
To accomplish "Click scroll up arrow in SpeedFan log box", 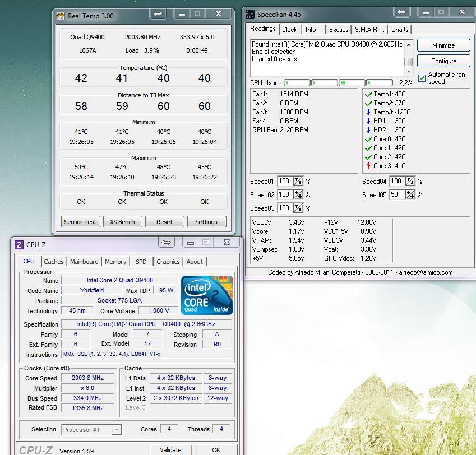I will (x=409, y=45).
